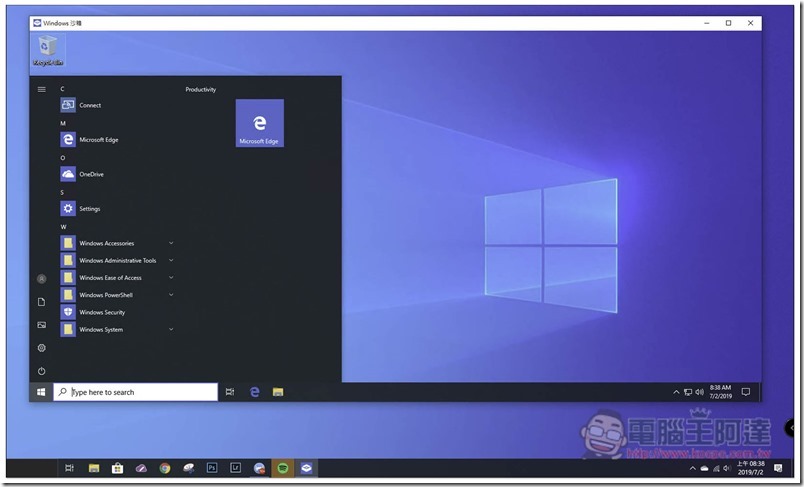The height and width of the screenshot is (487, 804).
Task: Open File Explorer from the sandbox taskbar
Action: pyautogui.click(x=278, y=392)
